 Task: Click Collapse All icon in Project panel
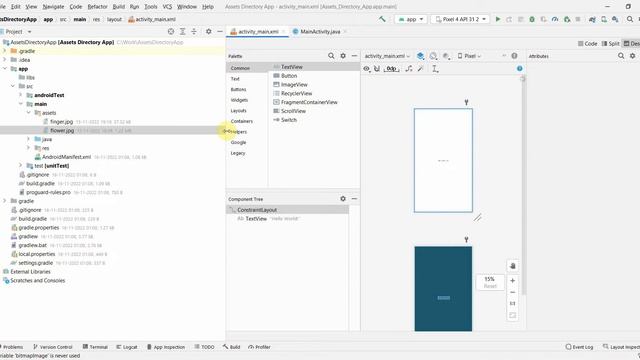(x=194, y=31)
